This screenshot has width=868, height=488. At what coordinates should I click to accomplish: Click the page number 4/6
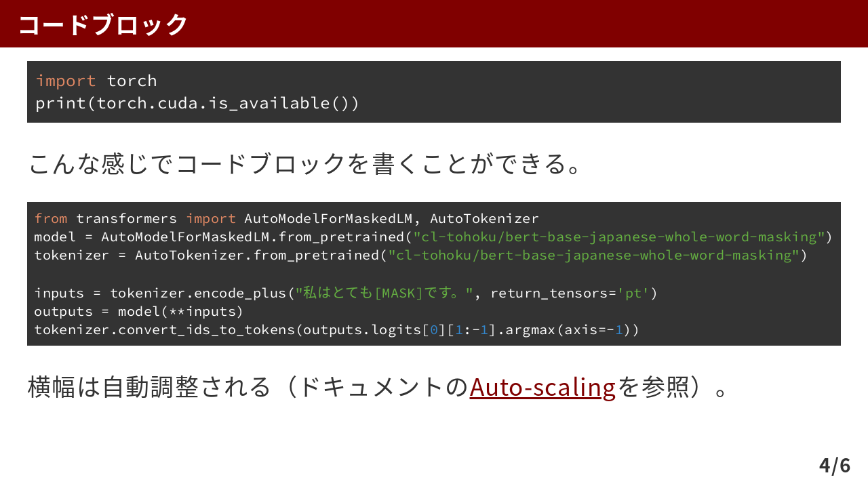click(x=835, y=466)
